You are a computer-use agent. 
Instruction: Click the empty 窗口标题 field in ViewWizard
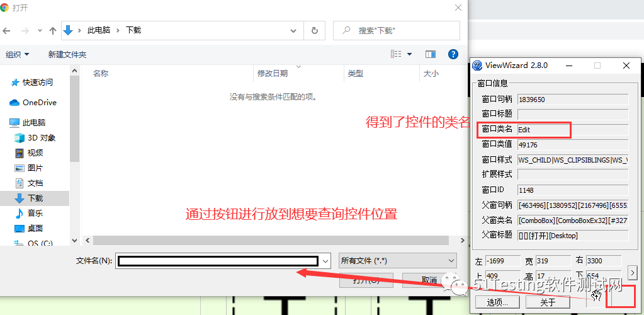pyautogui.click(x=573, y=114)
